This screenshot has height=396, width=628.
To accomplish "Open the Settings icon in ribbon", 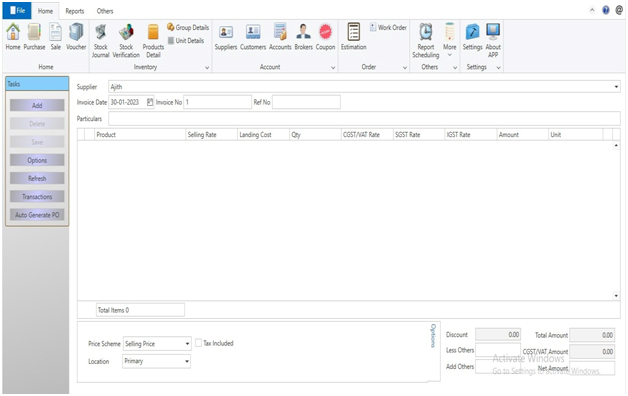I will (472, 36).
